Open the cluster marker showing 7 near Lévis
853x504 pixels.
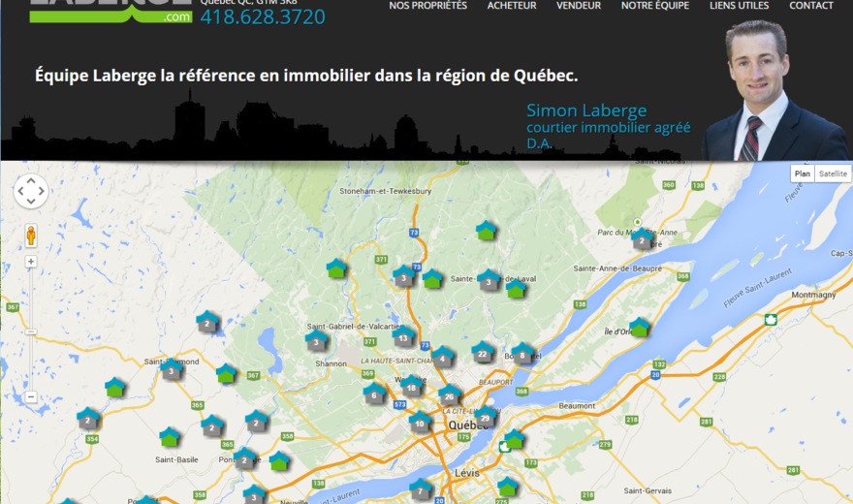pos(420,490)
